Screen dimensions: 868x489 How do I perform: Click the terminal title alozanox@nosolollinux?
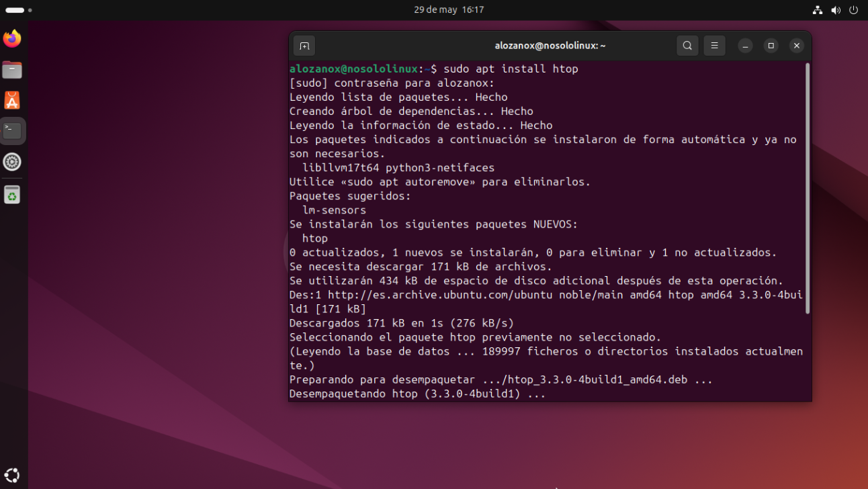click(x=550, y=46)
